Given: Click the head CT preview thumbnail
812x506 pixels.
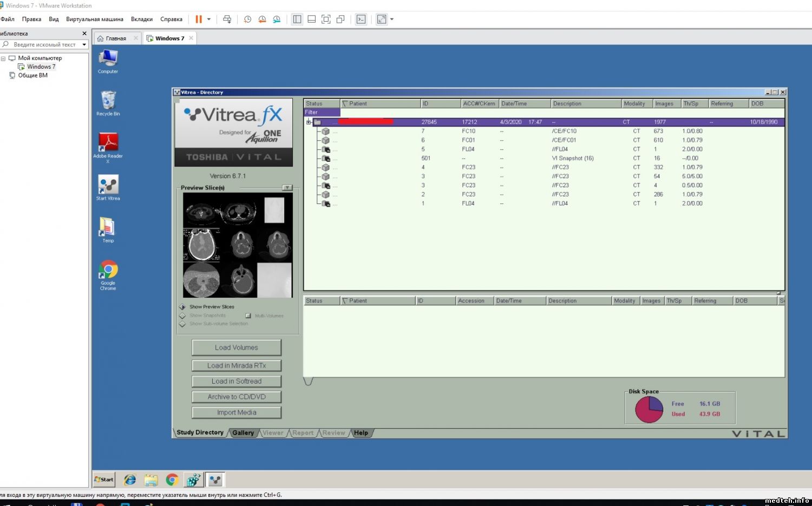Looking at the screenshot, I should 201,245.
